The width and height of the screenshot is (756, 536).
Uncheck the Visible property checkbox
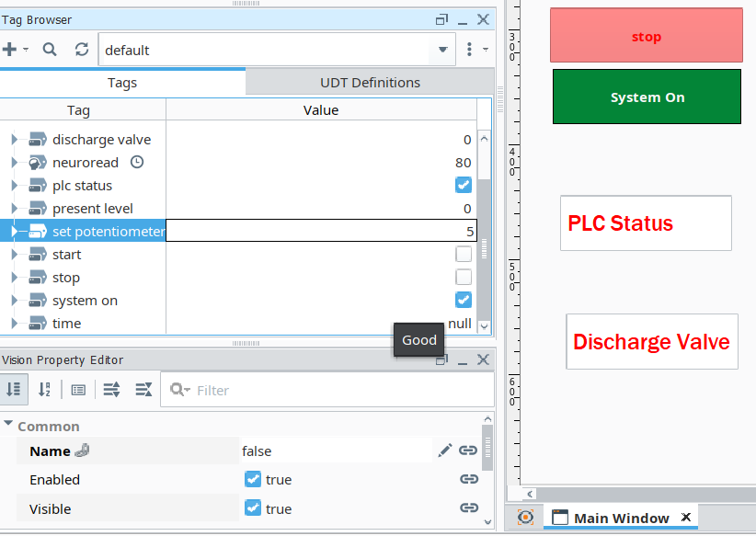tap(253, 508)
